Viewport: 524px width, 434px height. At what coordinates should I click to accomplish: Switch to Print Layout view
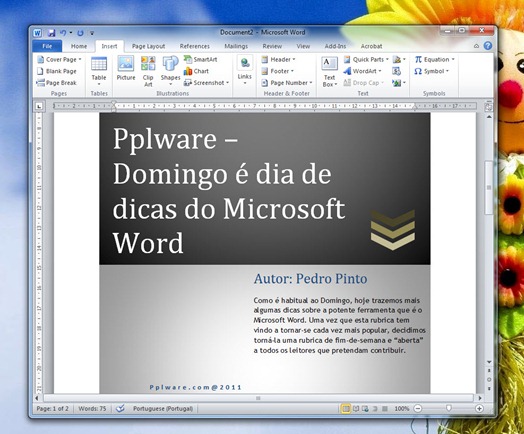[x=346, y=409]
